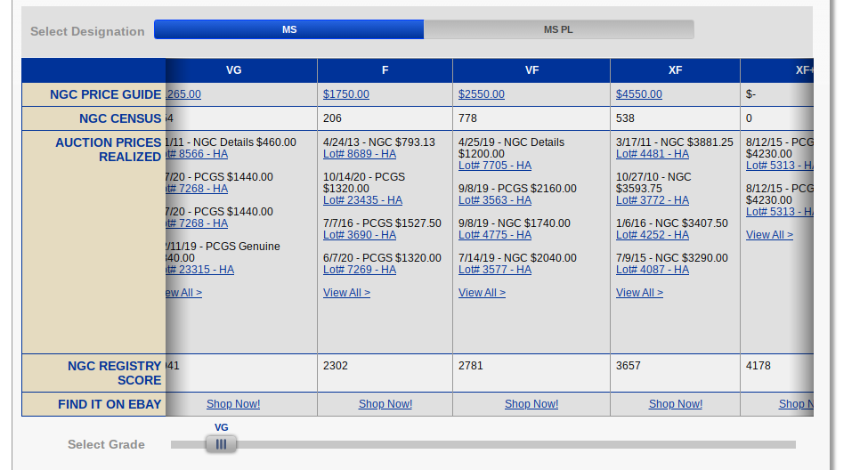The image size is (868, 470).
Task: Open the $2550.00 price guide link
Action: point(482,94)
